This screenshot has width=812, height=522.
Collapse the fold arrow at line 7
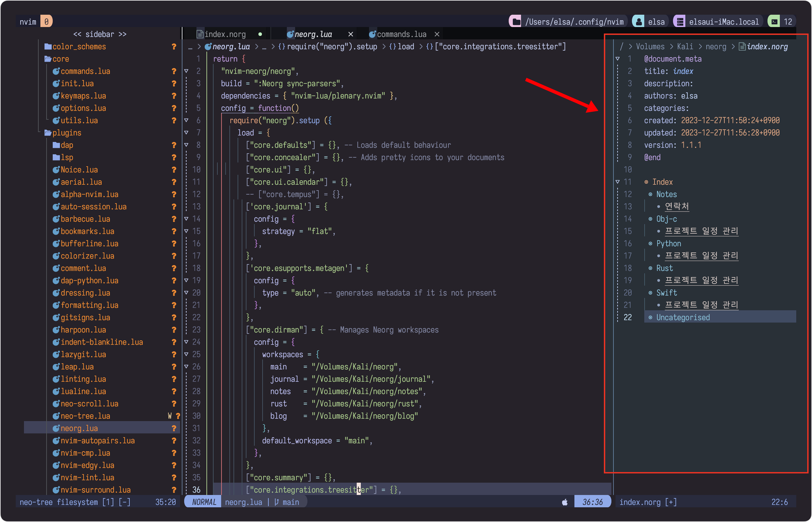pyautogui.click(x=186, y=133)
